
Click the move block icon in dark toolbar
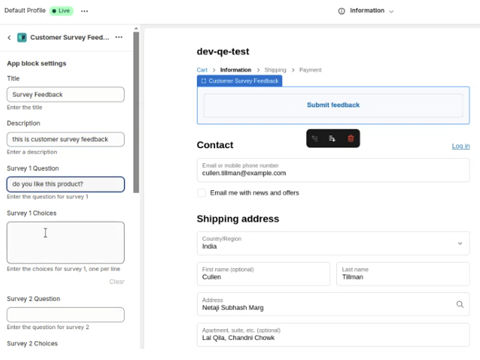click(332, 138)
